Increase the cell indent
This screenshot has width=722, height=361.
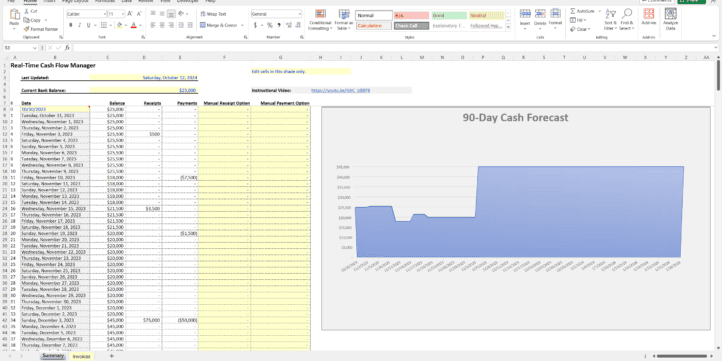tap(190, 25)
